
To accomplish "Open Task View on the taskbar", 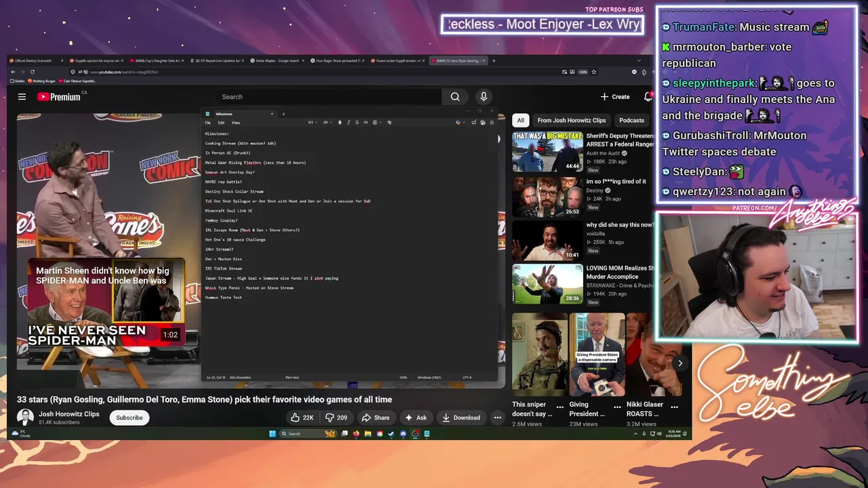I will tap(344, 434).
